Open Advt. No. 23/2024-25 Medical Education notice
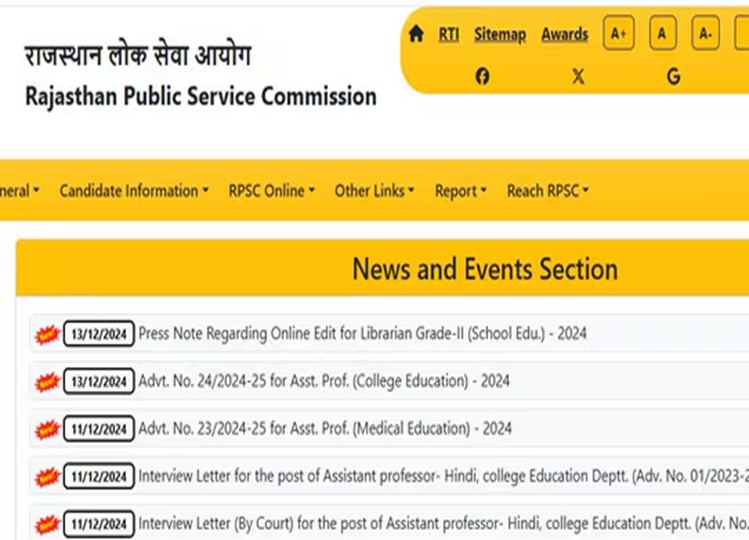Screen dimensions: 749x540 (x=324, y=428)
